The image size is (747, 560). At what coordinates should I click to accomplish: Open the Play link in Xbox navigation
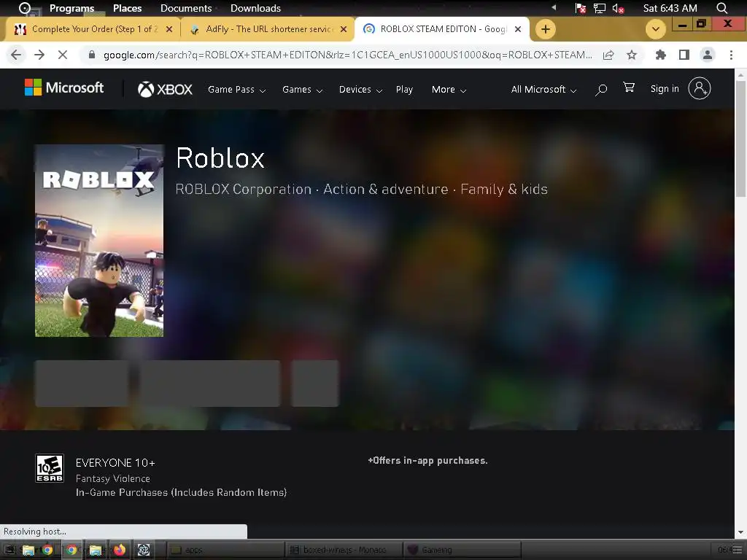pyautogui.click(x=404, y=90)
